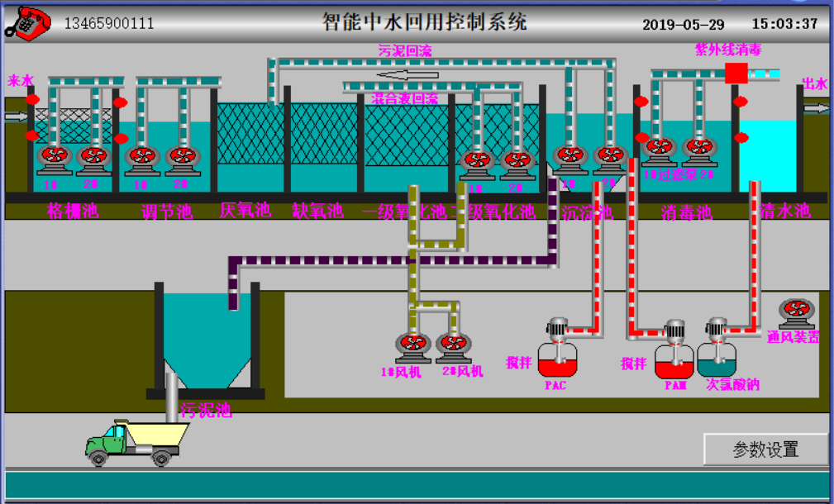Click the 出水 outlet arrow
Image resolution: width=834 pixels, height=504 pixels.
point(817,108)
